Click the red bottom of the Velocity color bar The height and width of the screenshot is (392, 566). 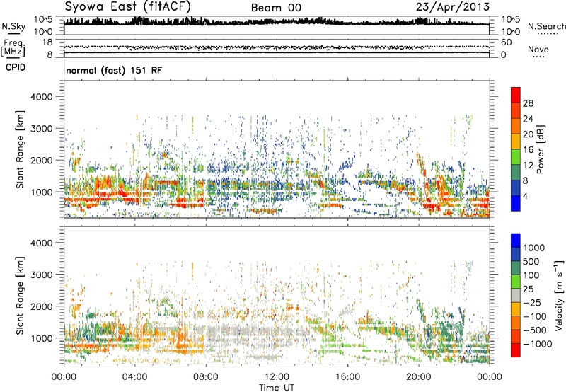516,350
